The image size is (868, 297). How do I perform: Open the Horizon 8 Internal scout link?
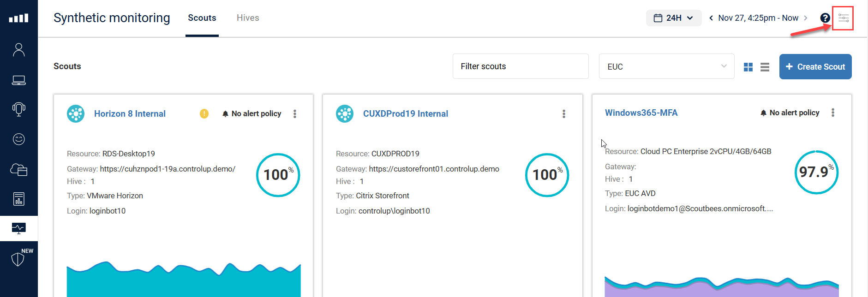click(130, 114)
